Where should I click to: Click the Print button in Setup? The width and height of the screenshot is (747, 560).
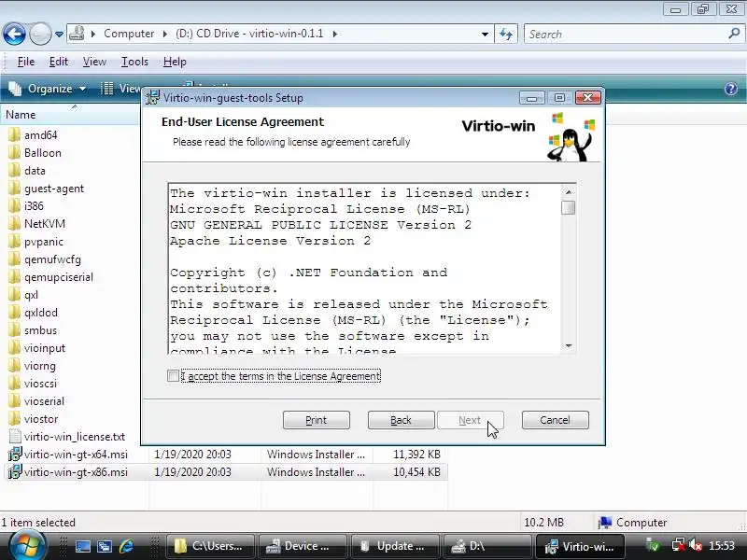(317, 420)
